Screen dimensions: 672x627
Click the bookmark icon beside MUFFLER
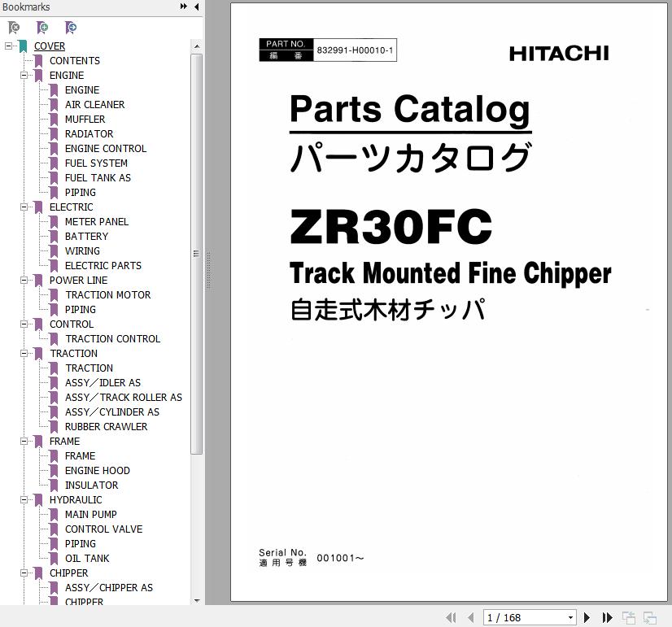click(x=54, y=119)
